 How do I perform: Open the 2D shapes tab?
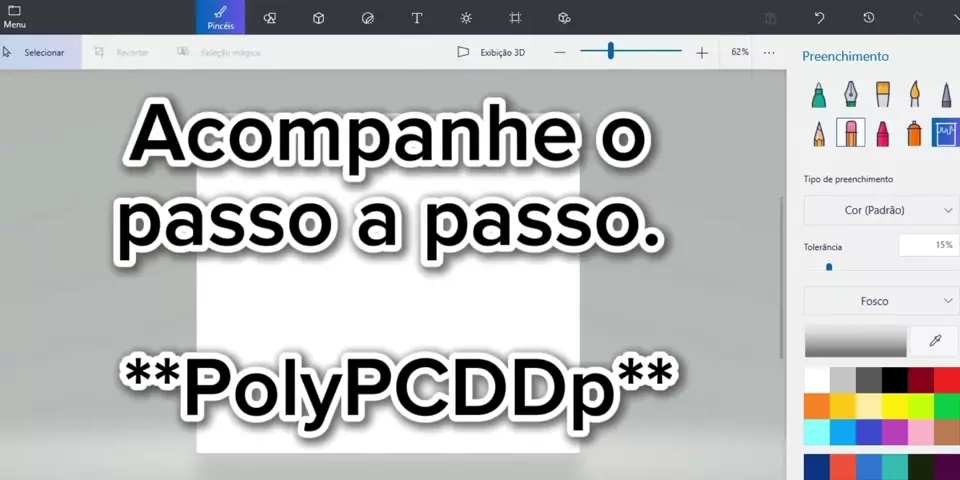point(269,18)
